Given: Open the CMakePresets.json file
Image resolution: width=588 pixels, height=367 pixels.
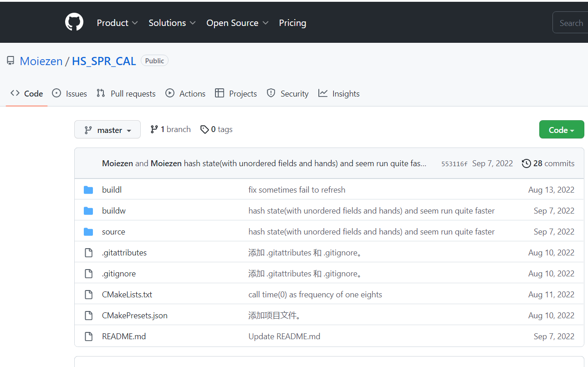Looking at the screenshot, I should (x=135, y=316).
